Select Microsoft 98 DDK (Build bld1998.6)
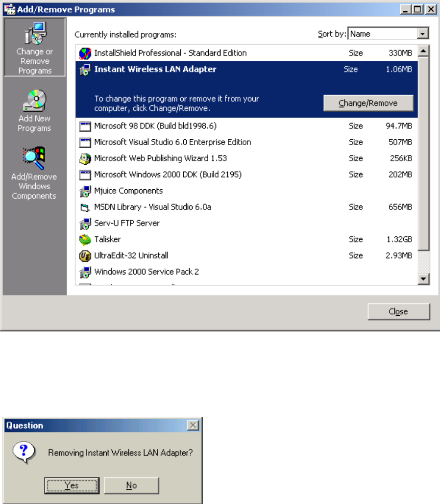The image size is (440, 504). (x=246, y=126)
